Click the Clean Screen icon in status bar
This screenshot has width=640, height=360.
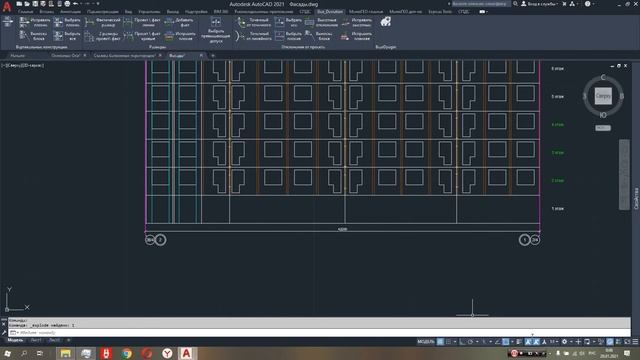click(x=627, y=342)
